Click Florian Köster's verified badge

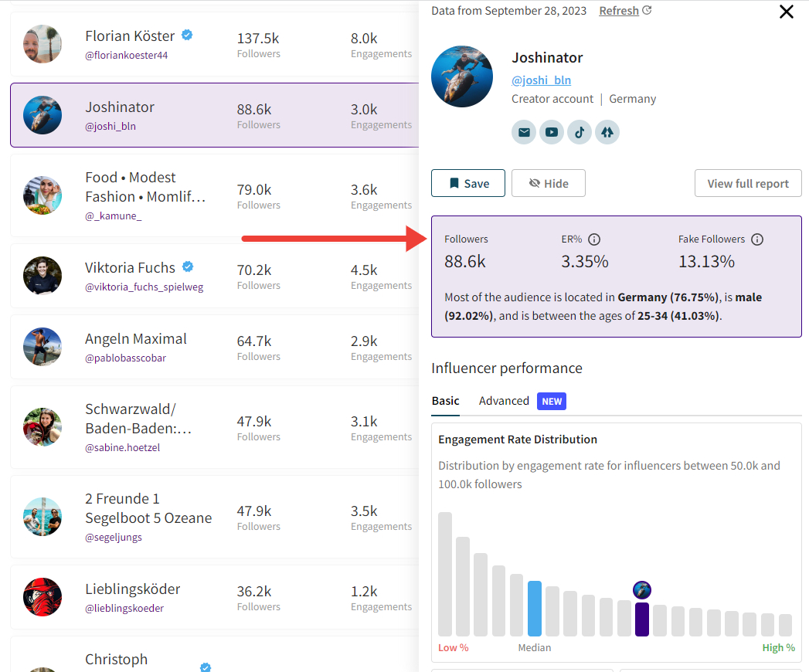pos(187,35)
